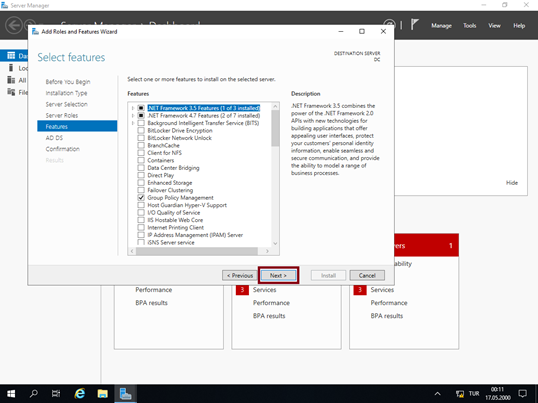Check IP Address Management (IPAM) Server
The image size is (538, 403).
[x=141, y=235]
